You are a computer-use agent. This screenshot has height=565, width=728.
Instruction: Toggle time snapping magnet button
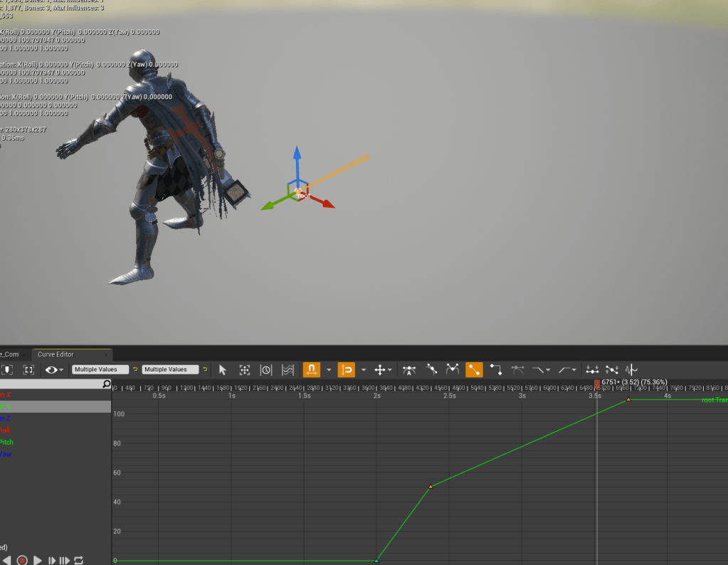(x=311, y=370)
